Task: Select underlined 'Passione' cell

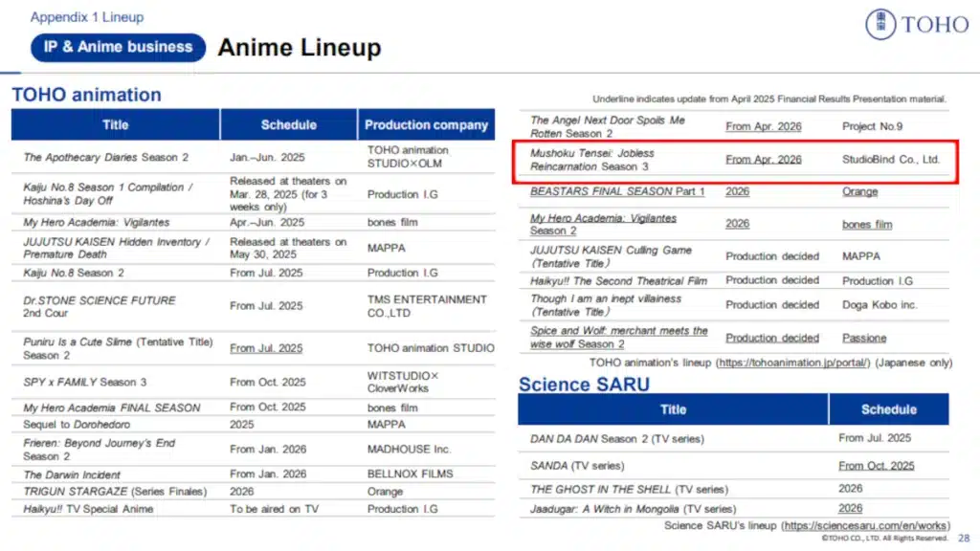Action: (864, 338)
